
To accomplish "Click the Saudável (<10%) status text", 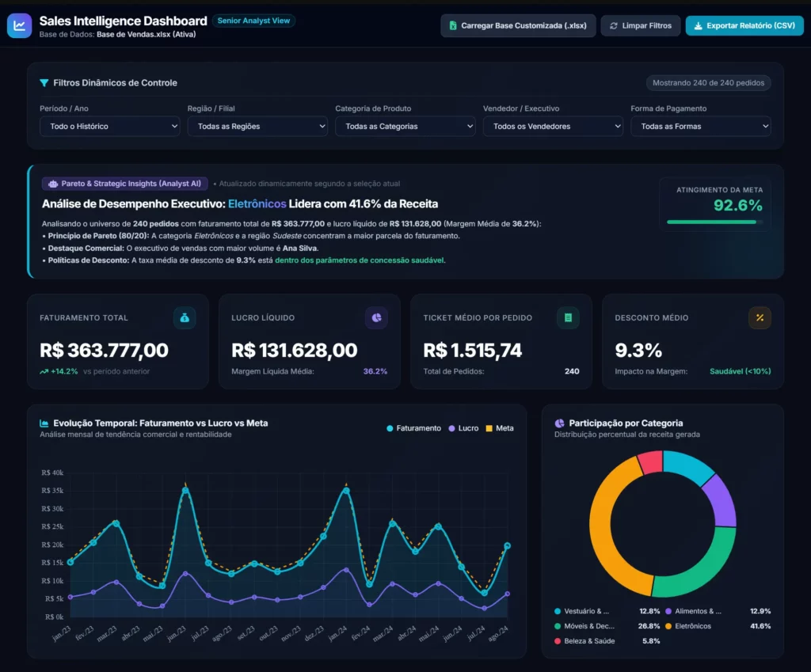I will 741,371.
